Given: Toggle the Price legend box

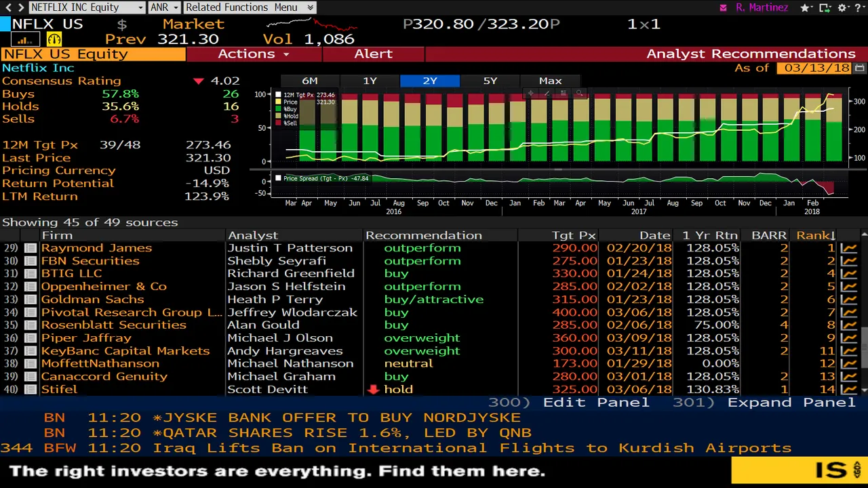Looking at the screenshot, I should pyautogui.click(x=279, y=102).
